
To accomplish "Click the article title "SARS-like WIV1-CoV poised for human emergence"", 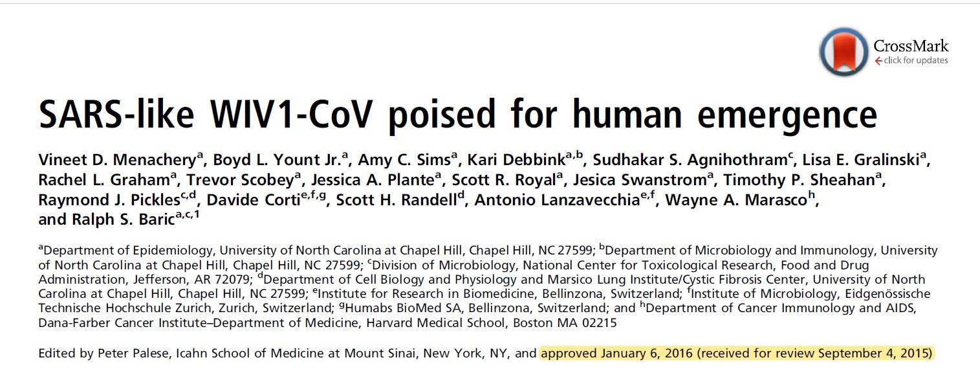I will pos(458,113).
